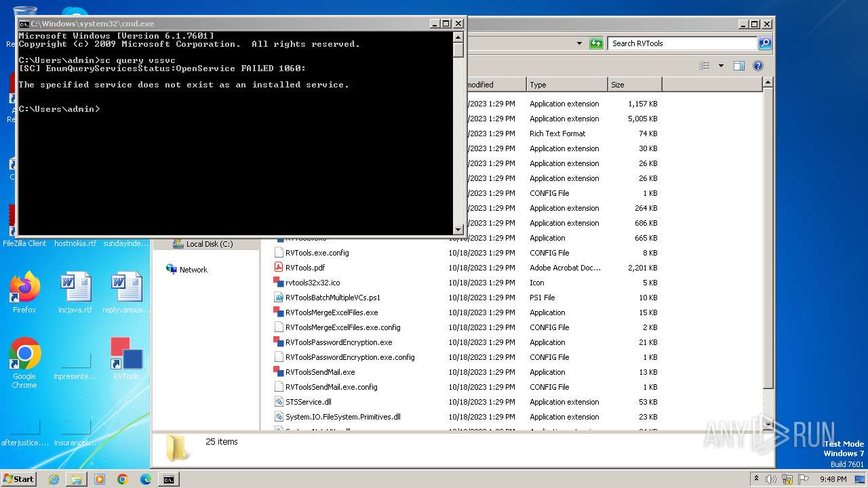Click the 9:48 PM taskbar clock
868x488 pixels.
pos(833,479)
